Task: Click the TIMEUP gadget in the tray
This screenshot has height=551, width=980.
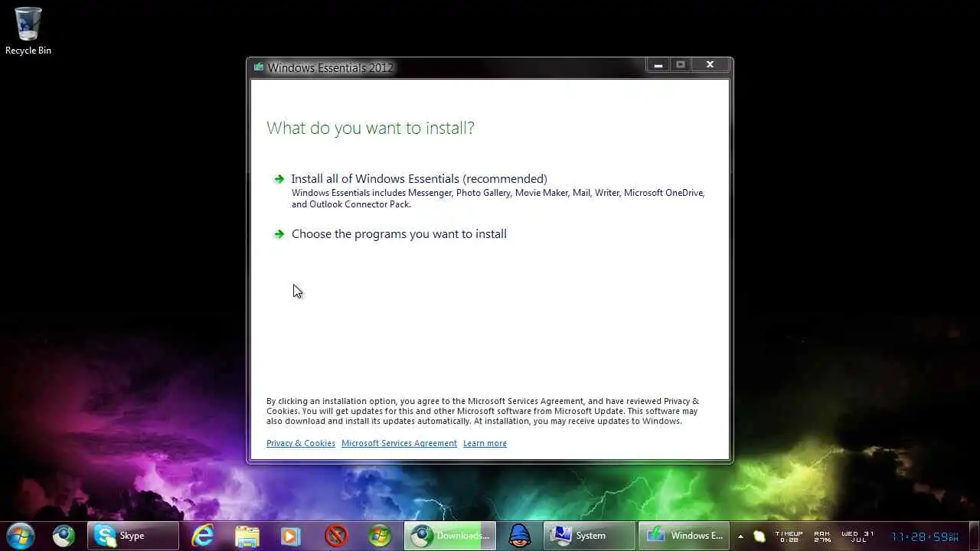Action: tap(789, 536)
